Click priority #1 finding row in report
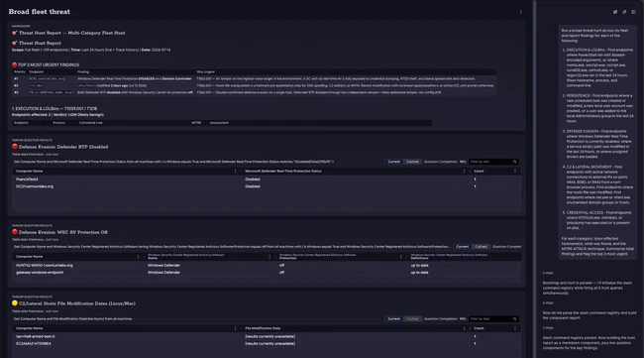 click(x=254, y=79)
